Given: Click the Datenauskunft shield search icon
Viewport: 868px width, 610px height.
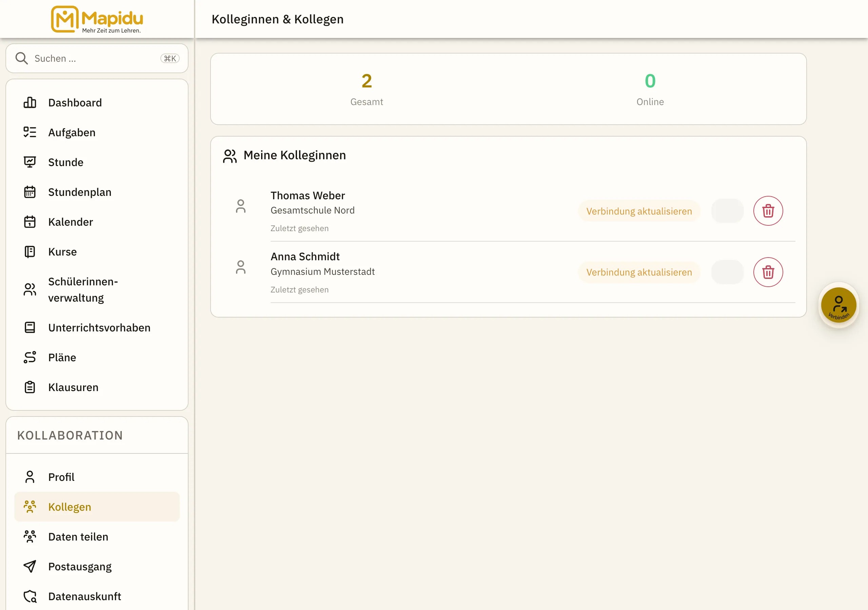Looking at the screenshot, I should [x=30, y=596].
